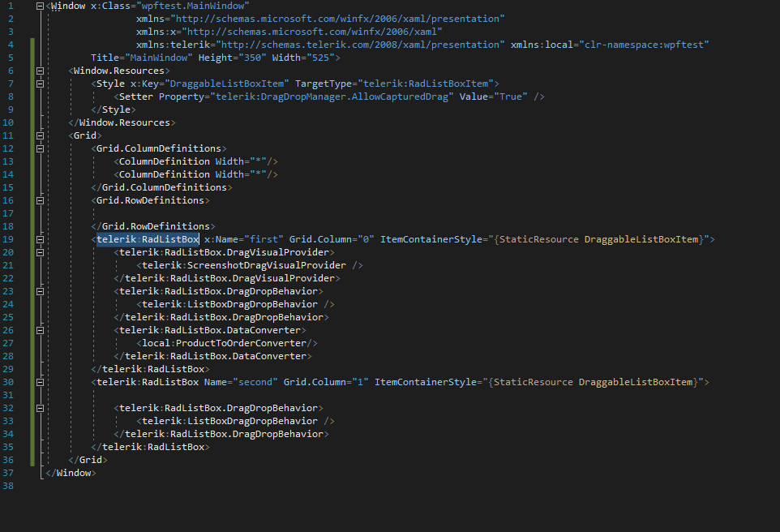Click the Height "350" value
Image resolution: width=780 pixels, height=532 pixels.
(x=252, y=58)
